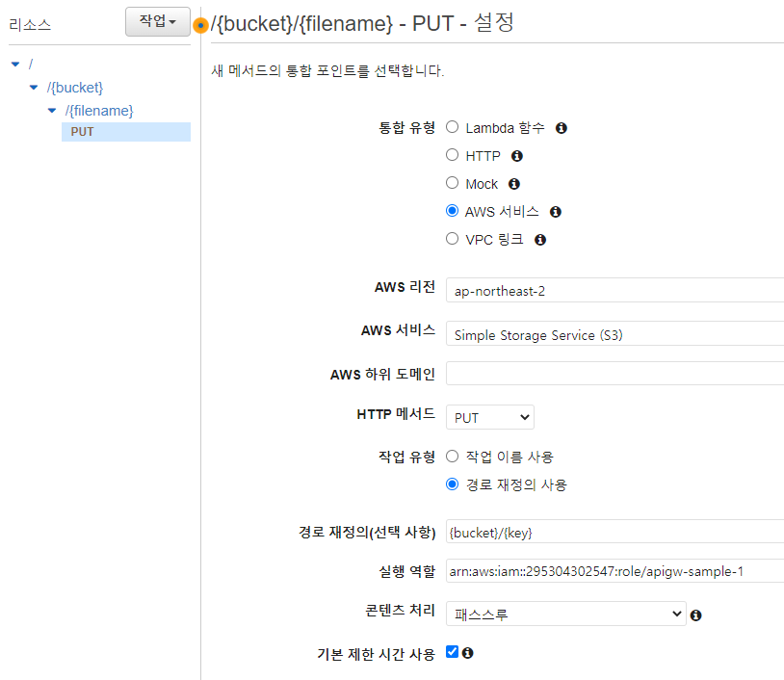Click the 리소스 panel heading
Screen dimensions: 784x680
click(30, 24)
